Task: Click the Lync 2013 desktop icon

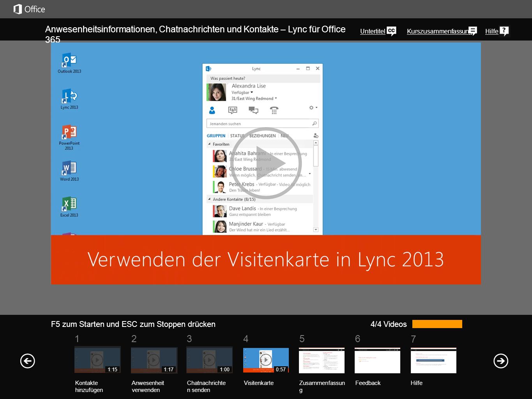Action: 69,99
